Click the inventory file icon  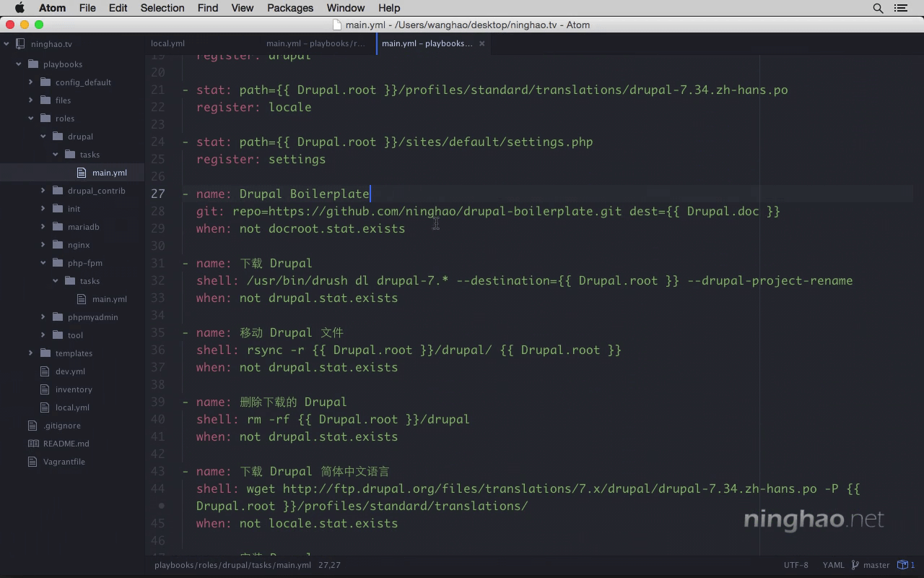click(x=45, y=389)
